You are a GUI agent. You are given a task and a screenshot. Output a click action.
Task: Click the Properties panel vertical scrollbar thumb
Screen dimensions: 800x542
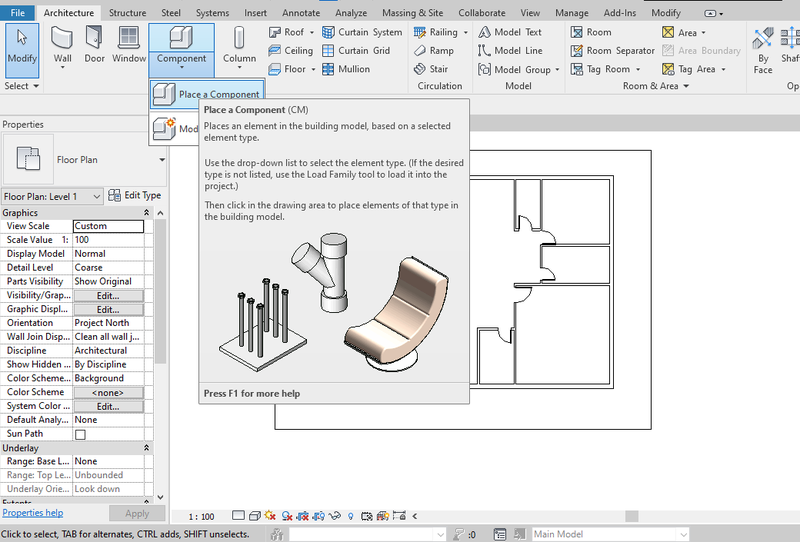click(x=160, y=292)
